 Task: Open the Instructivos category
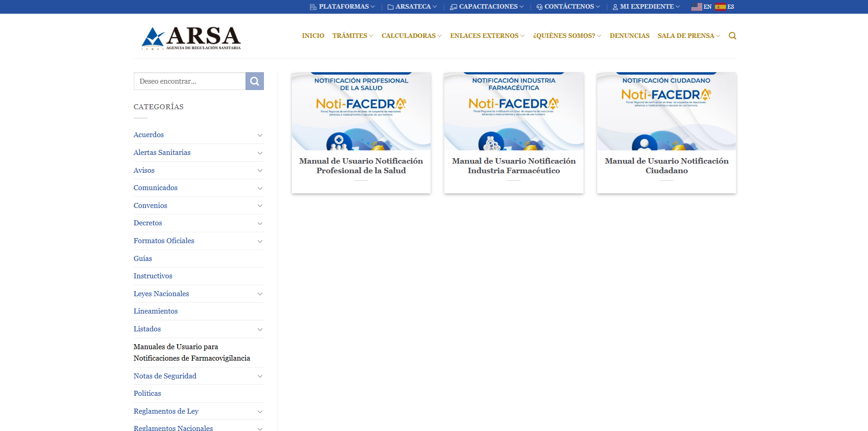coord(153,276)
